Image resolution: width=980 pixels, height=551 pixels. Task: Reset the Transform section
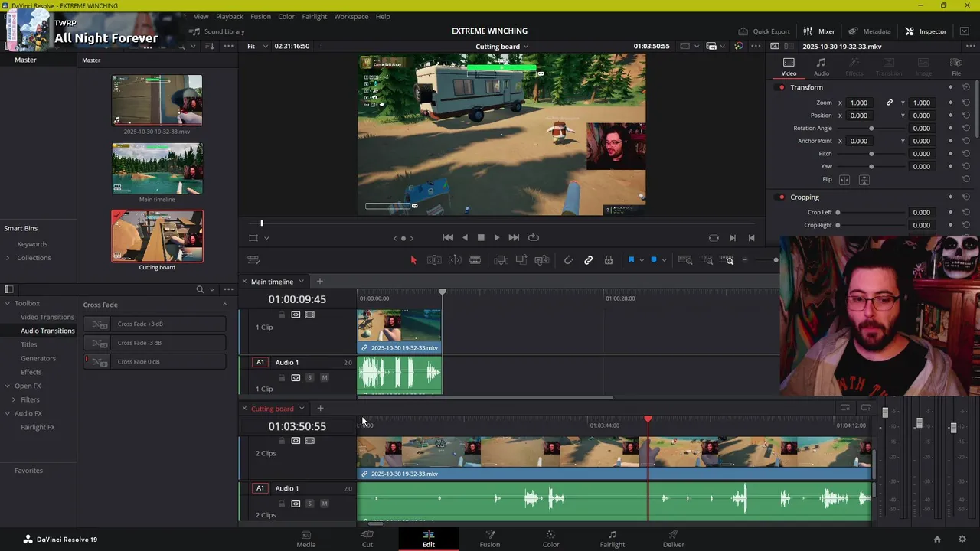pyautogui.click(x=965, y=87)
